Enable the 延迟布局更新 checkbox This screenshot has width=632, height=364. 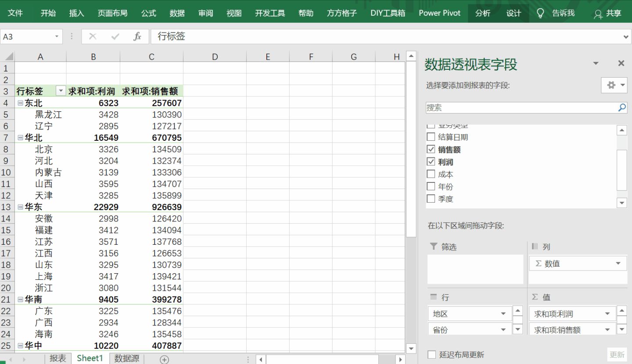[432, 354]
